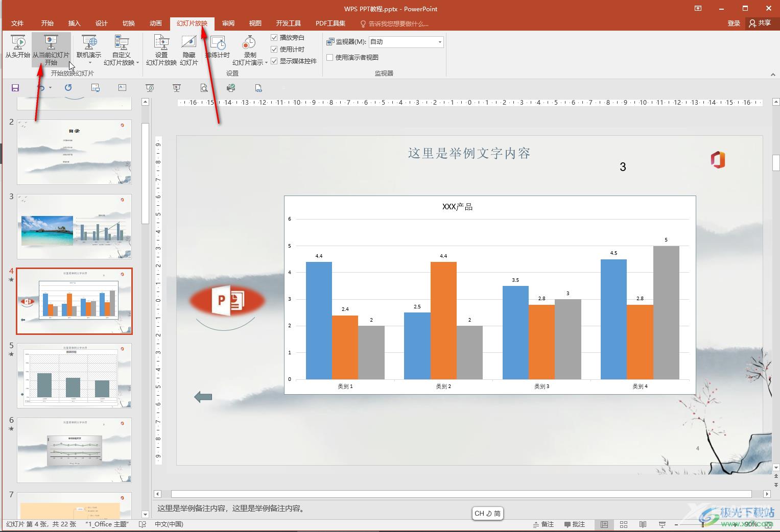Select slide 6 thumbnail
This screenshot has height=532, width=780.
pyautogui.click(x=75, y=450)
